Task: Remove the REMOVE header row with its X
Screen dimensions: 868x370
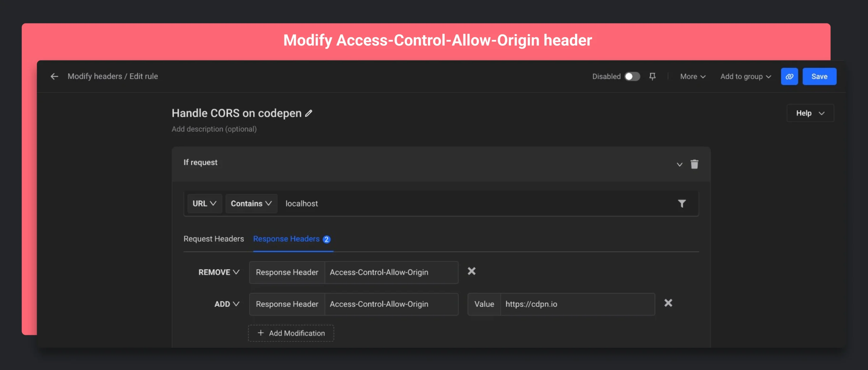Action: coord(472,271)
